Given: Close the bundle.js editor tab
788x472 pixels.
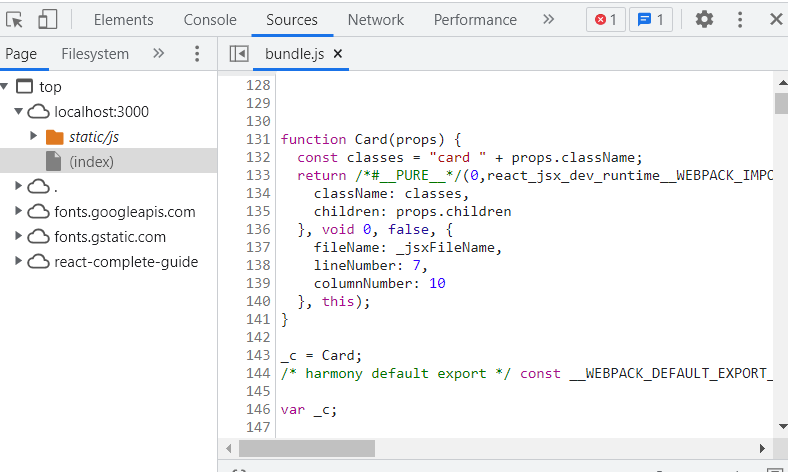Looking at the screenshot, I should pyautogui.click(x=338, y=53).
